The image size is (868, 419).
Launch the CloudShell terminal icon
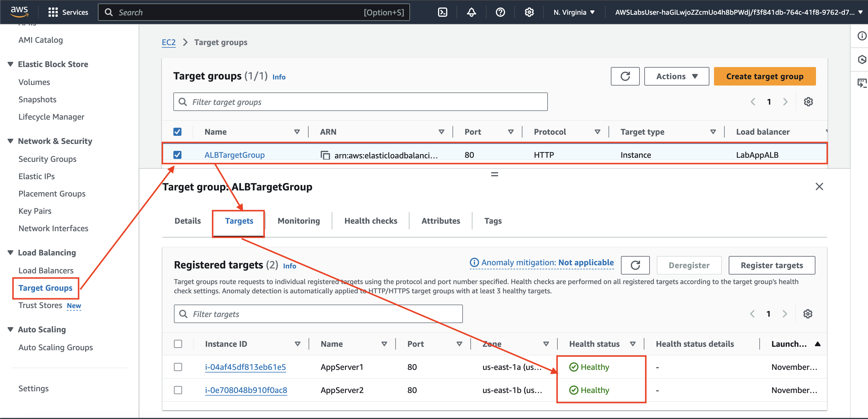point(442,12)
